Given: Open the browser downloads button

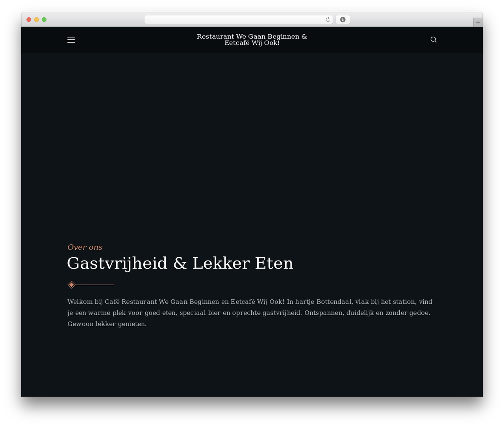Looking at the screenshot, I should (x=343, y=20).
